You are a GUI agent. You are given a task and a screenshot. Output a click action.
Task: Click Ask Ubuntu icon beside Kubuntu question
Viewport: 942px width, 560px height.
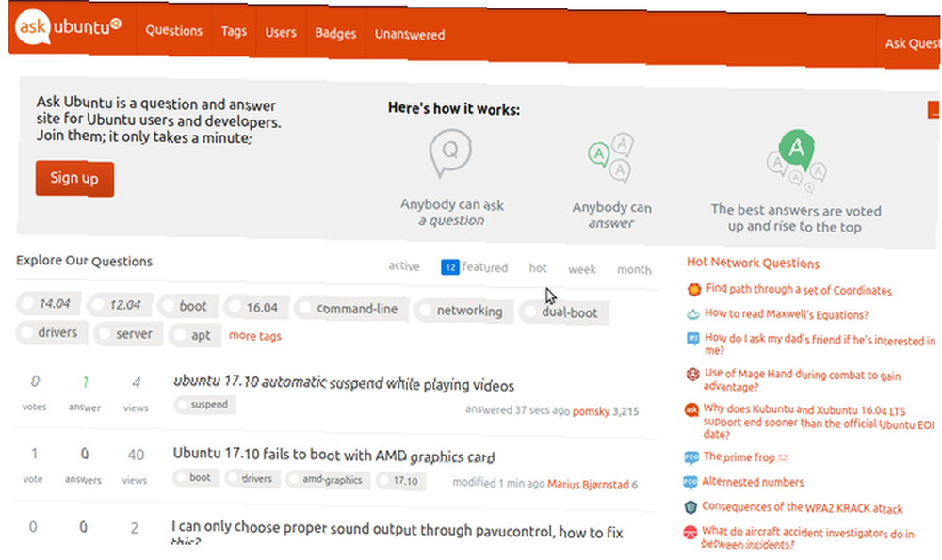[x=691, y=410]
